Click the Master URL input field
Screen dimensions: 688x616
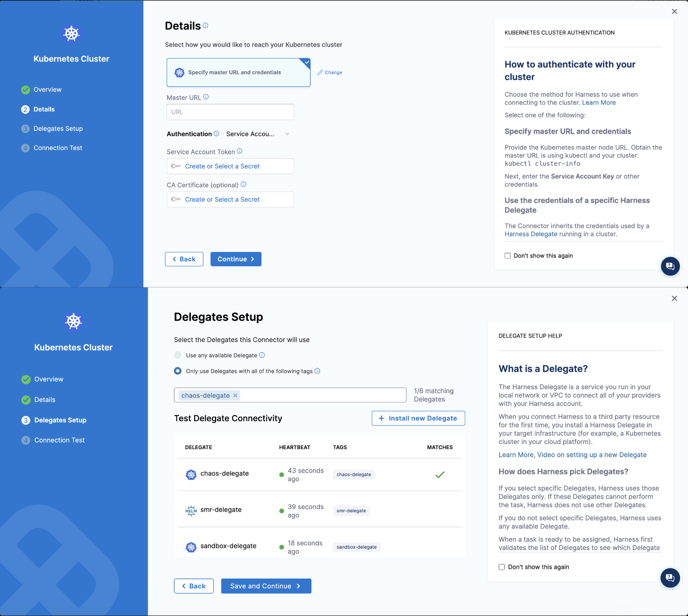(x=231, y=112)
